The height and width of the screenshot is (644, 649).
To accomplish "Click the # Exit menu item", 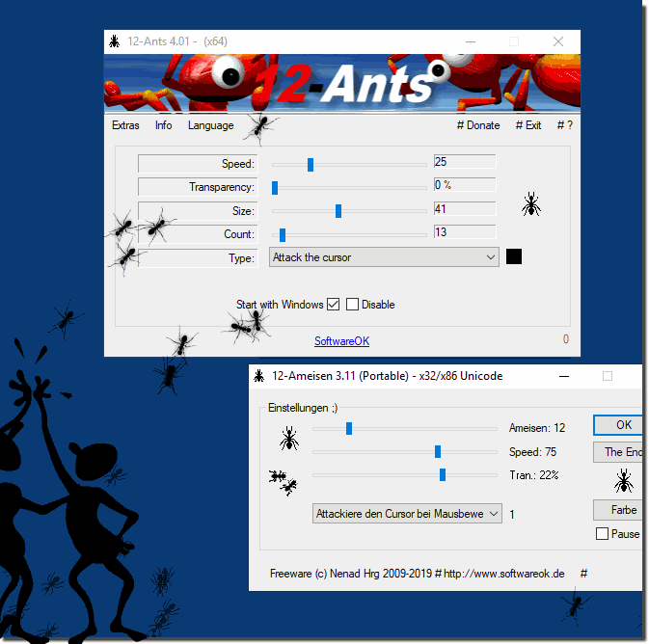I will (528, 125).
